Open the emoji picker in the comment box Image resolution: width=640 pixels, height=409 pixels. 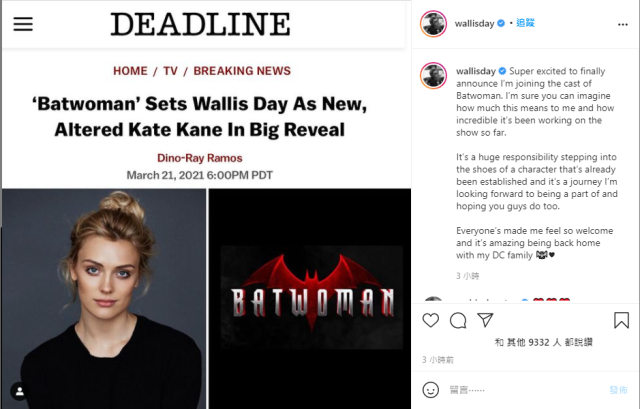(x=431, y=390)
